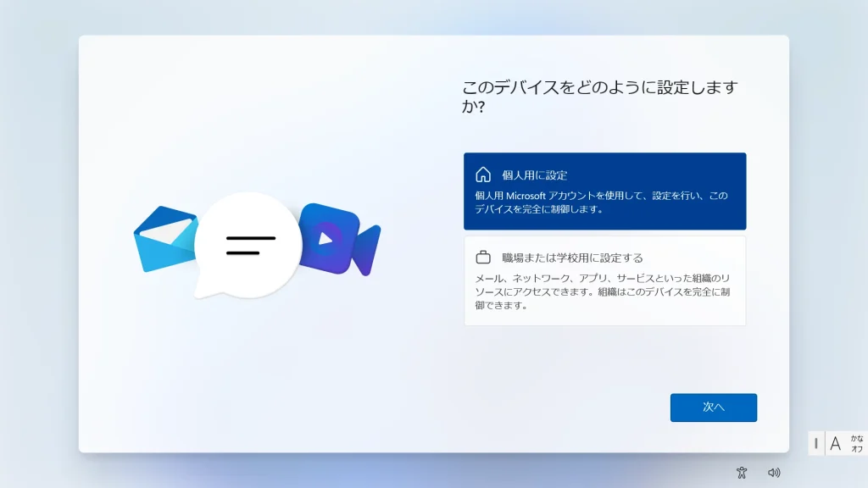Click the play triangle on the camera graphic
The width and height of the screenshot is (868, 488).
click(x=325, y=239)
